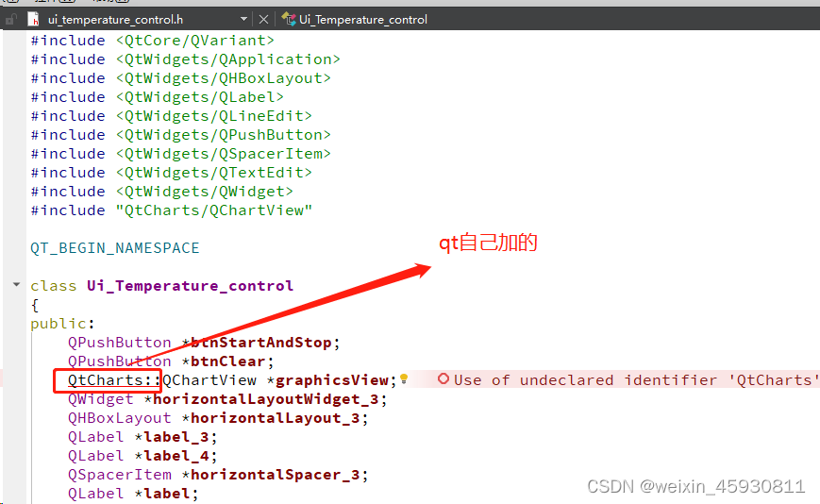Screen dimensions: 820x504
Task: Click the Ui_Temperature_control class name in code
Action: (190, 285)
